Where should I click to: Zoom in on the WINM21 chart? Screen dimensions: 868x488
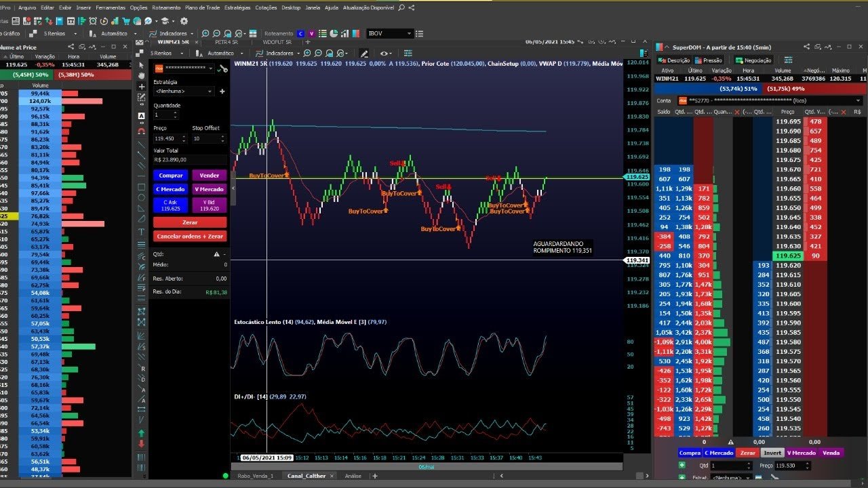tap(307, 53)
